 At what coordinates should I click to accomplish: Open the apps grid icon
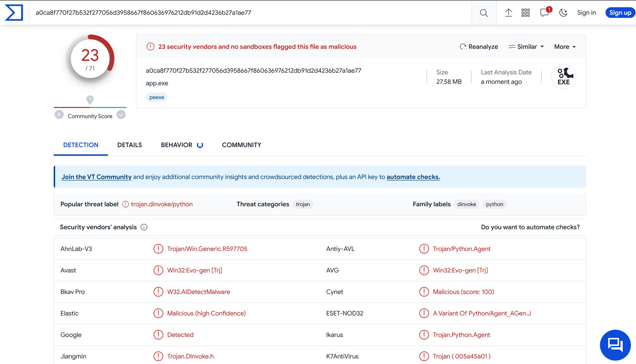pos(525,13)
